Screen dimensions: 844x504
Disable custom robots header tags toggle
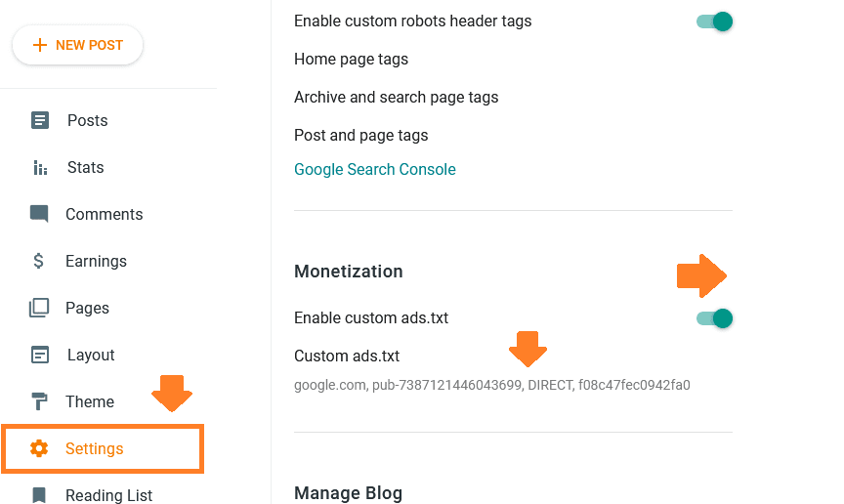coord(715,21)
